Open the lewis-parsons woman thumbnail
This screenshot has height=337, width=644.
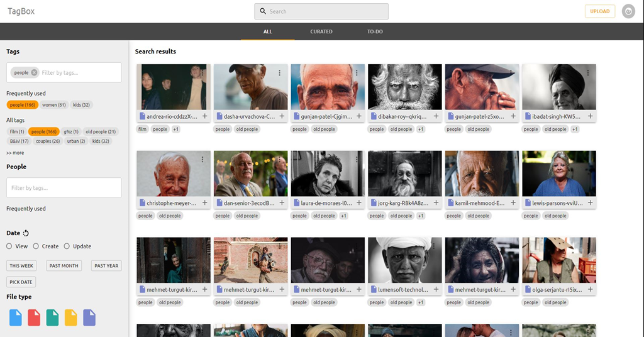tap(559, 174)
